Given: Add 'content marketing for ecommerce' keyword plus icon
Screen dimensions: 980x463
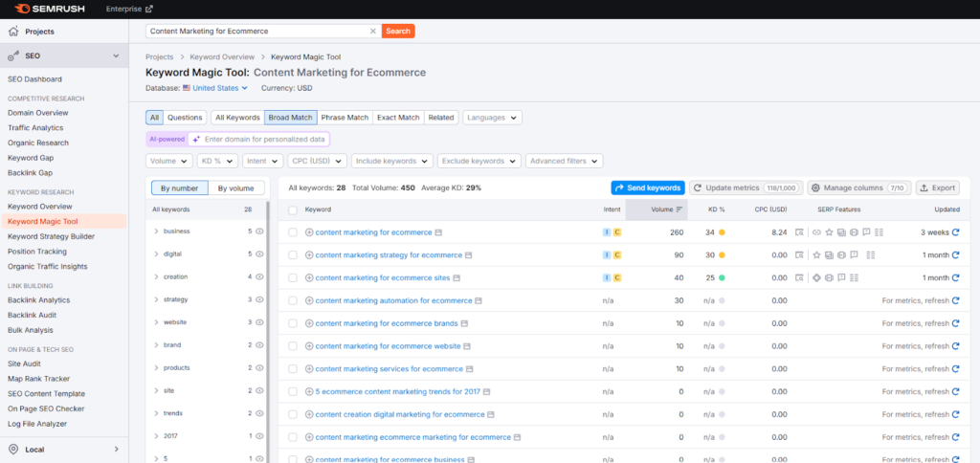Looking at the screenshot, I should pos(309,232).
